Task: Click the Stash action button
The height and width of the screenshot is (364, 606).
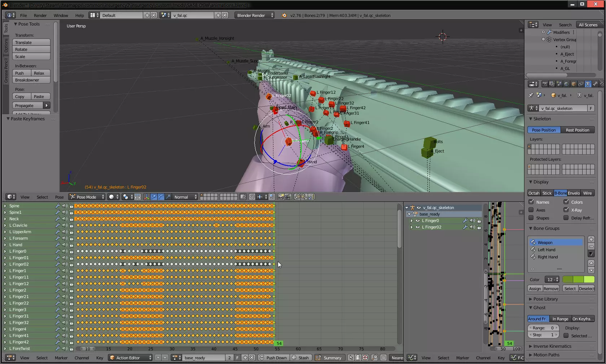Action: (300, 358)
